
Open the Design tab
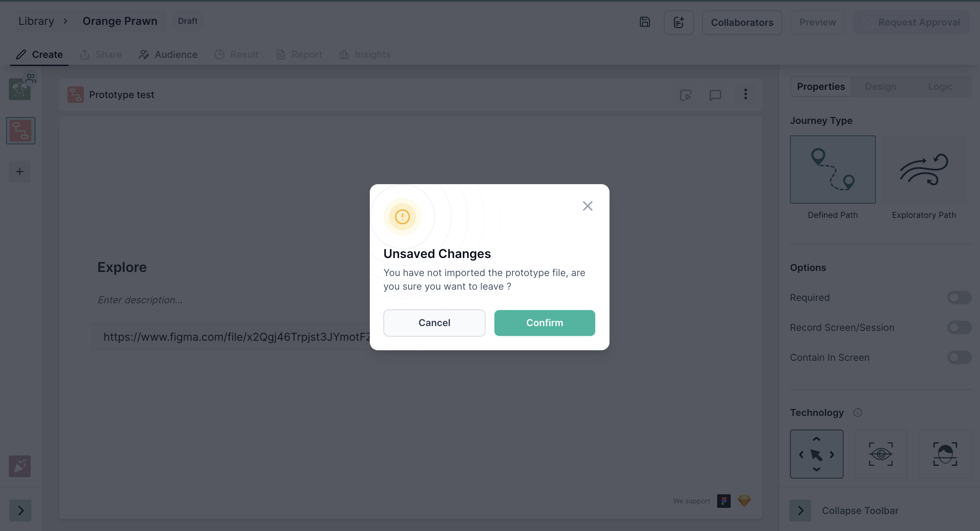880,87
